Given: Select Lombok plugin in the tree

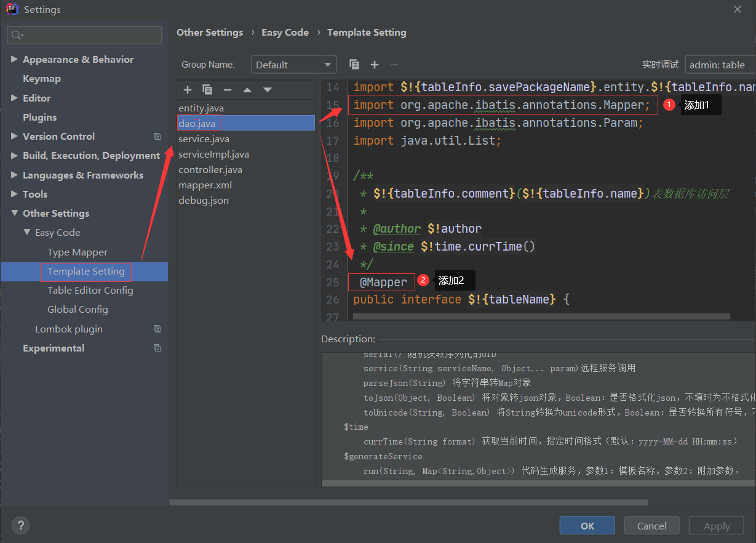Looking at the screenshot, I should point(69,329).
